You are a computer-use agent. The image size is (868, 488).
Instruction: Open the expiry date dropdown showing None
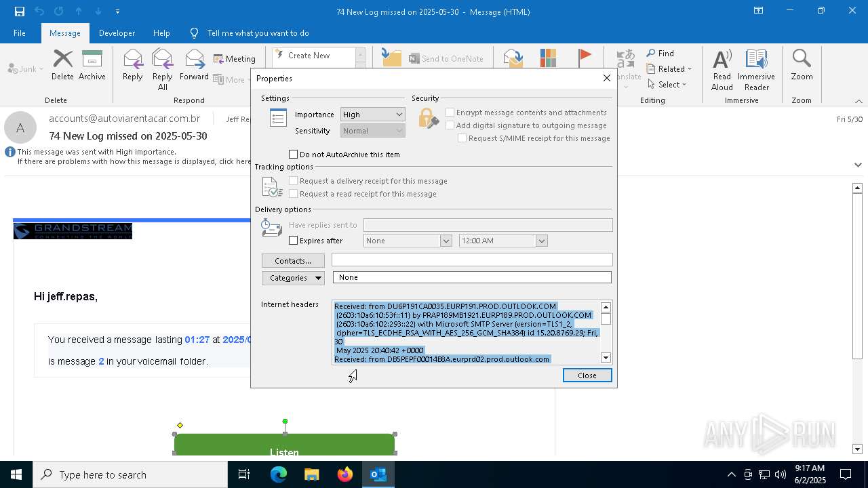(x=446, y=241)
